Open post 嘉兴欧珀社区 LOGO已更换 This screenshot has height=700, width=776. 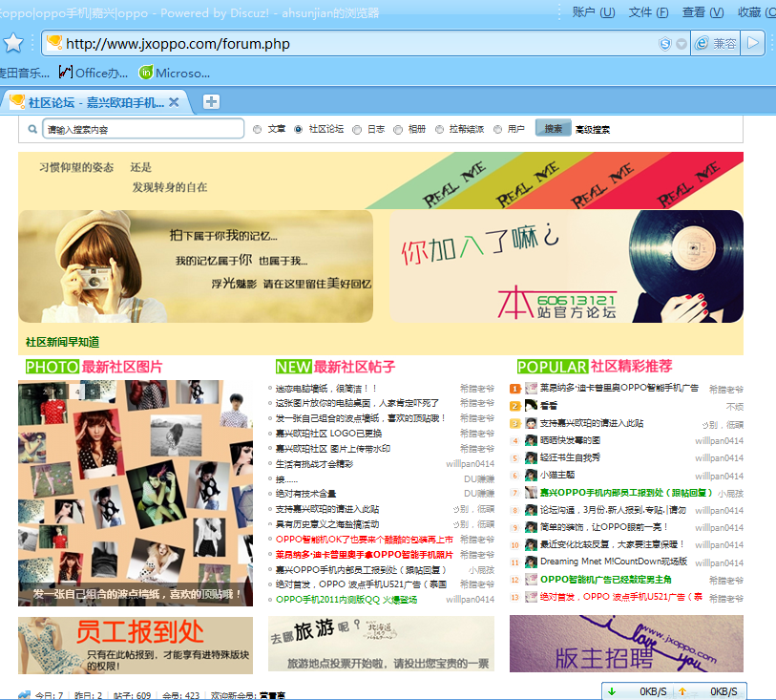click(x=328, y=434)
